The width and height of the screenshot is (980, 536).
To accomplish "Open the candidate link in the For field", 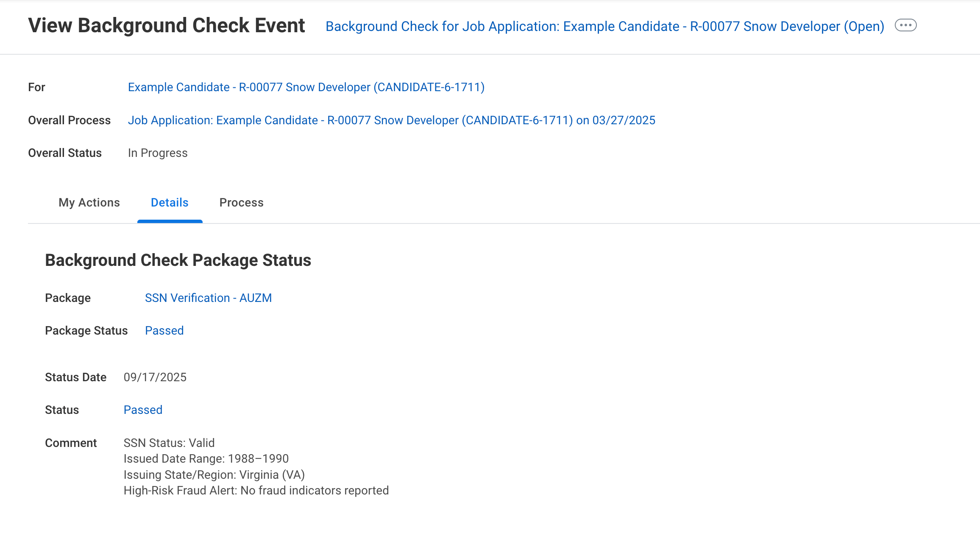I will [x=306, y=87].
